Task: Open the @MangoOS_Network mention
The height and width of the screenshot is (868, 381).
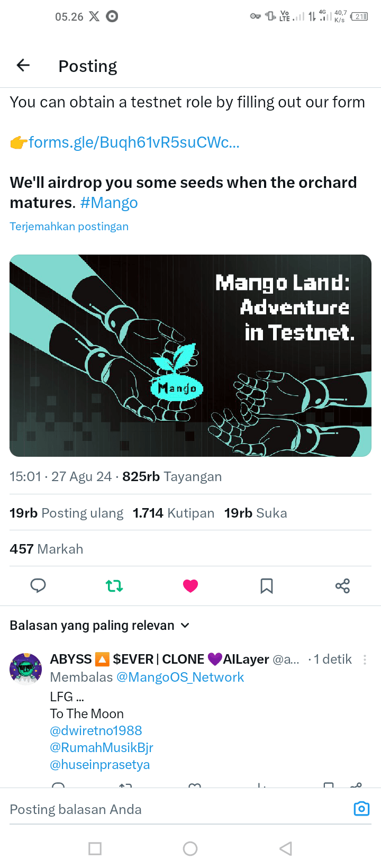Action: pos(180,677)
